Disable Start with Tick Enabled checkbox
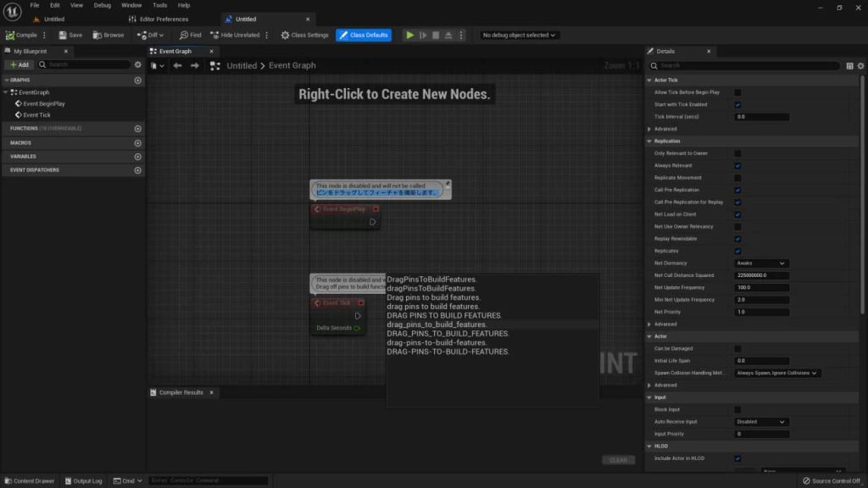This screenshot has width=868, height=488. tap(737, 104)
